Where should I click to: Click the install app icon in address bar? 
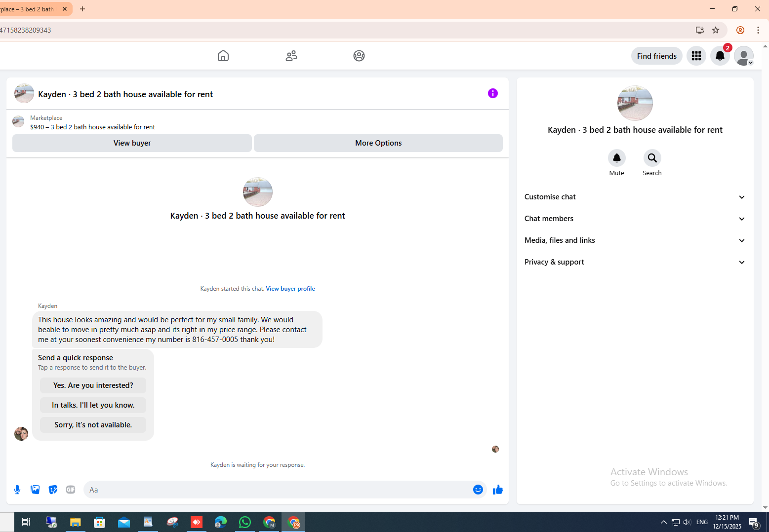tap(700, 30)
